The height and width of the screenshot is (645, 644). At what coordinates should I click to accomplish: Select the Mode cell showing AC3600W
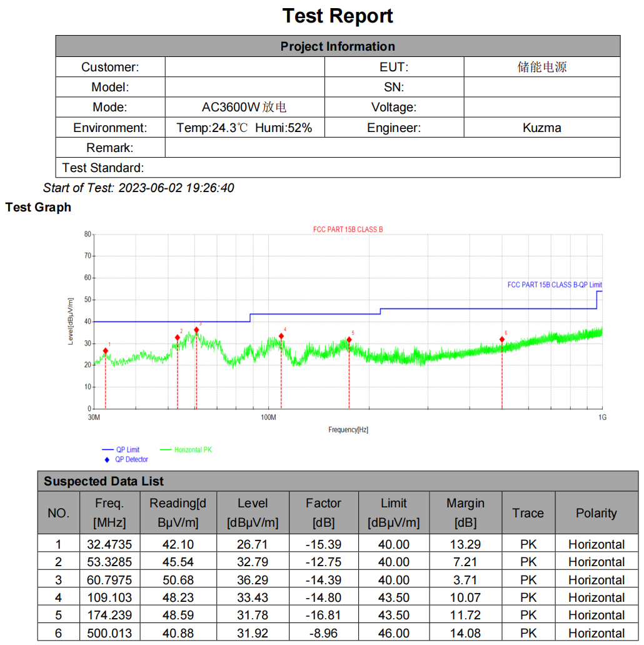244,108
